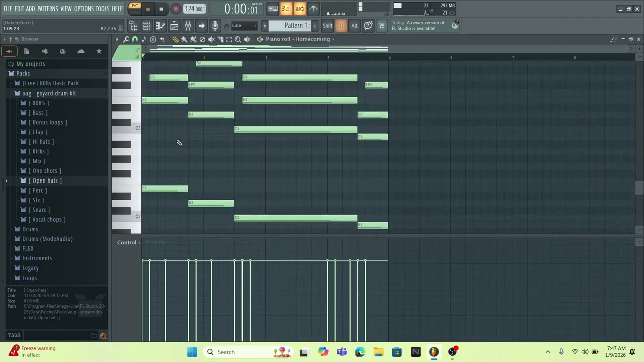Toggle piano roll magnet snap button
The height and width of the screenshot is (362, 644).
(x=135, y=39)
